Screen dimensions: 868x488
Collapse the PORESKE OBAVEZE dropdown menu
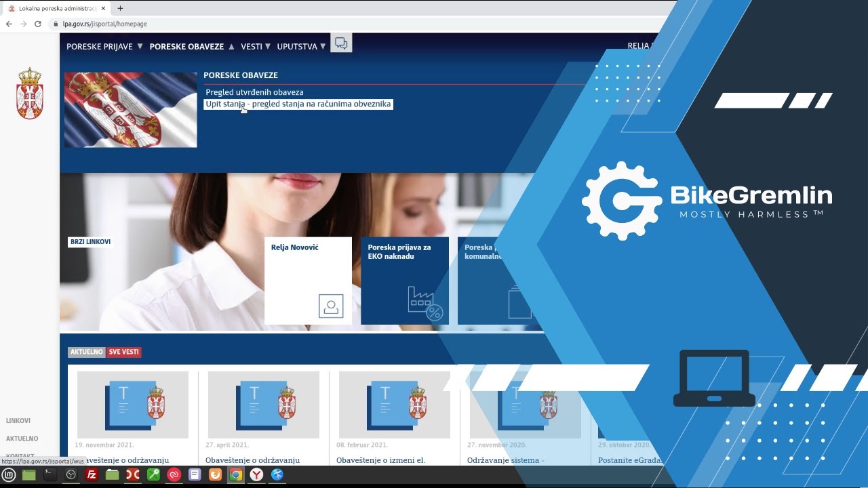pyautogui.click(x=192, y=47)
